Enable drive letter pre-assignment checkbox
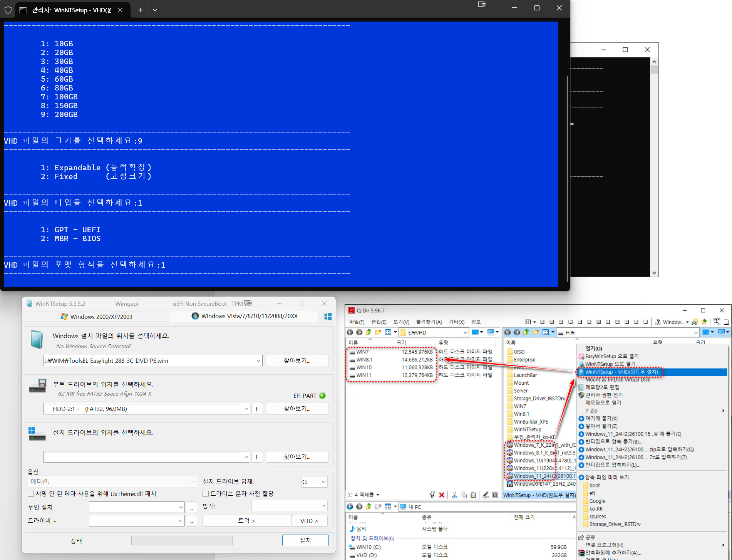 pos(206,494)
